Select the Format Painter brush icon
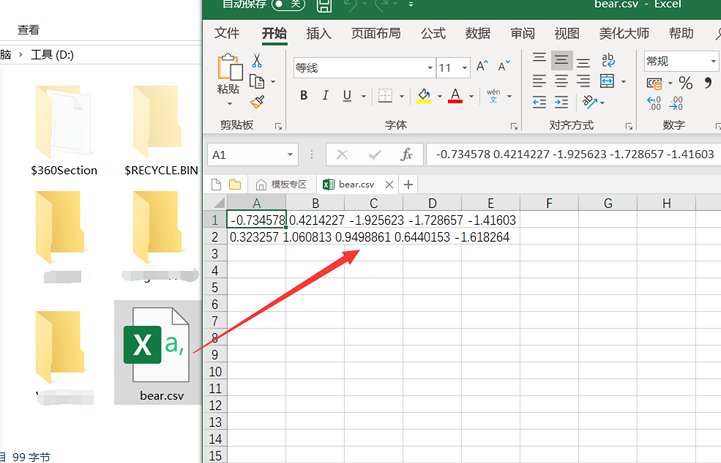 [x=257, y=102]
